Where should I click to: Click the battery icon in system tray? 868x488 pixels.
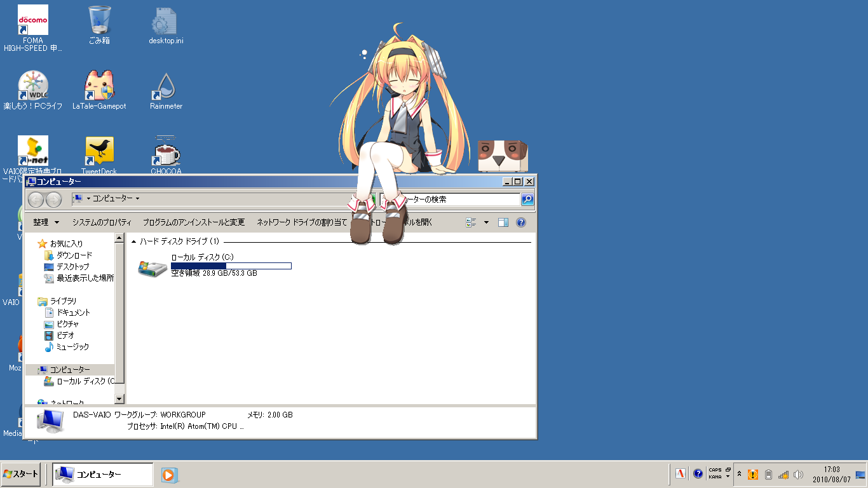coord(768,475)
